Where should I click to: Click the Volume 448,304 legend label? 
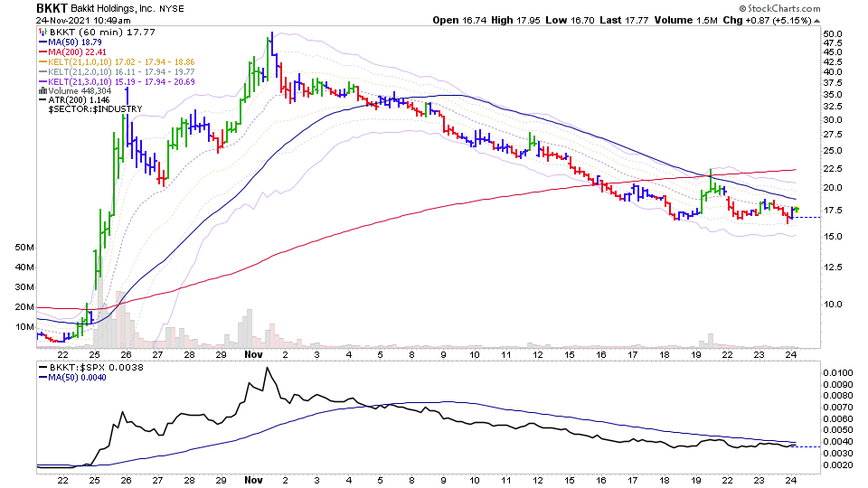click(x=80, y=90)
